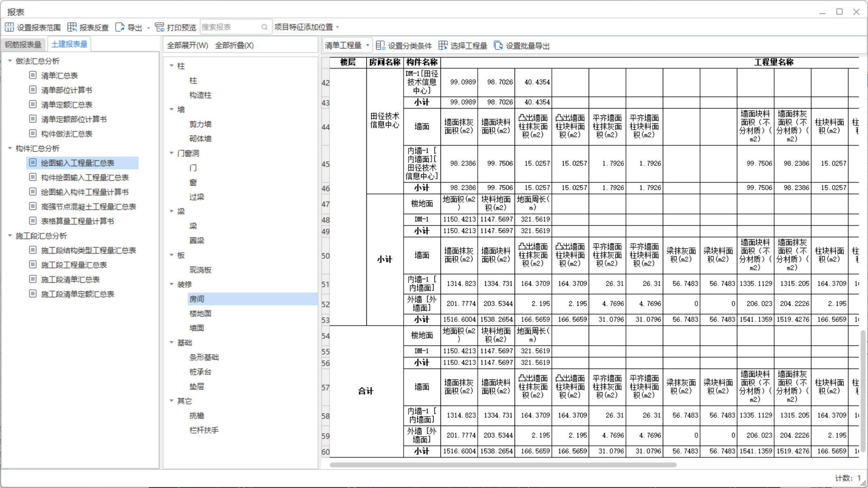Select the 绘图输入工程量汇总表 report icon

pos(33,162)
